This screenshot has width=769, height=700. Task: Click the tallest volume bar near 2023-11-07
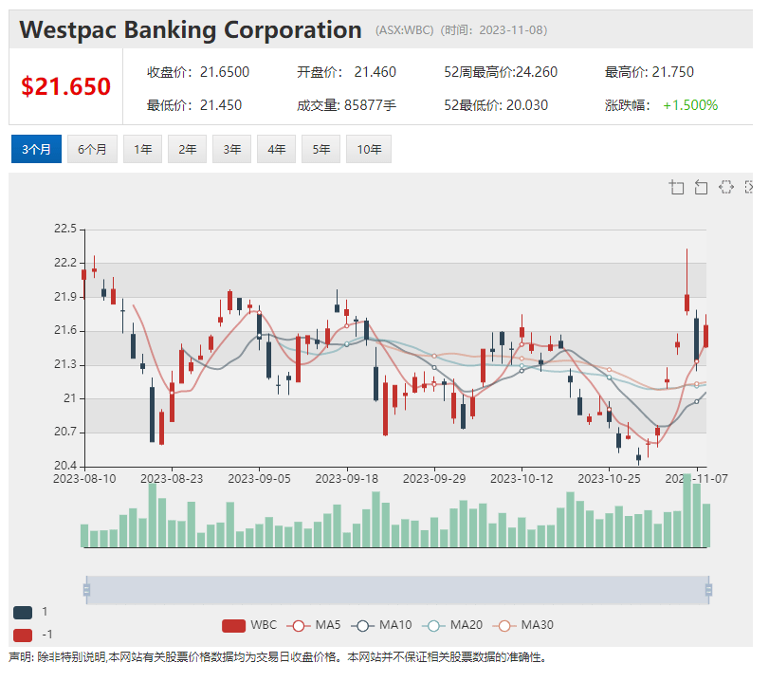point(687,510)
